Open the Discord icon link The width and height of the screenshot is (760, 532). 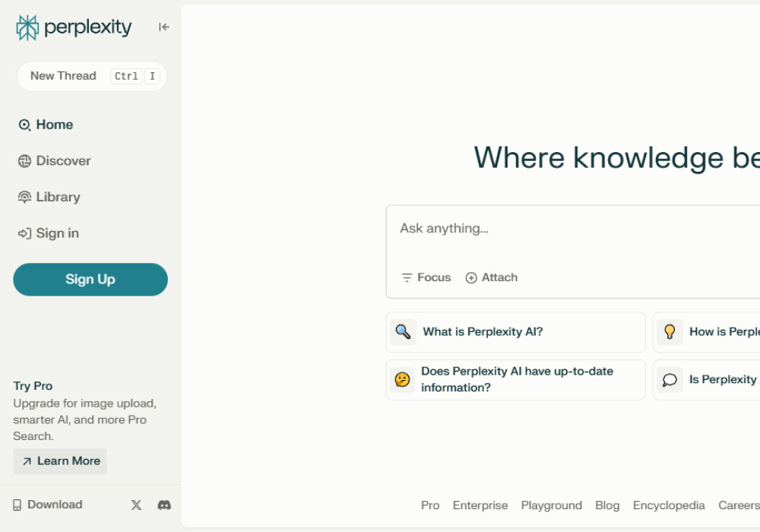(164, 505)
